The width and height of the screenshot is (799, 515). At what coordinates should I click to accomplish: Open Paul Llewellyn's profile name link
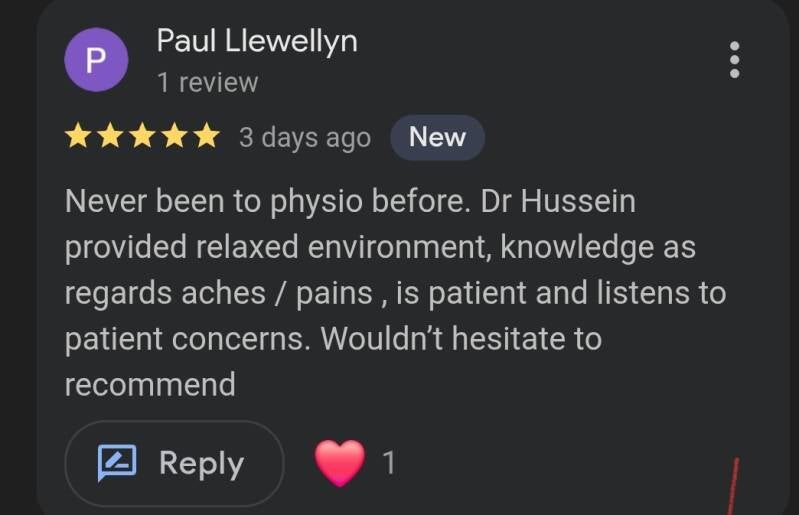click(x=257, y=42)
